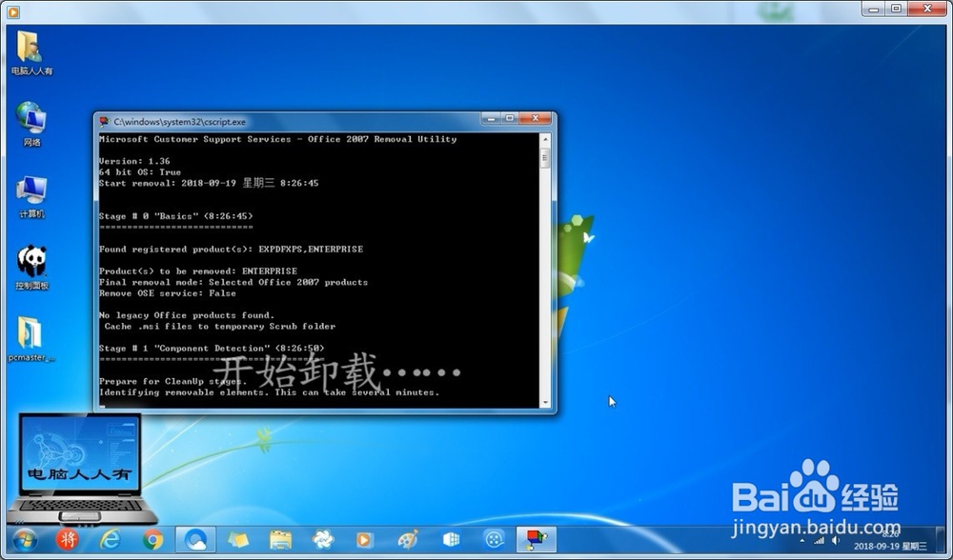Open the Windows Start menu orb
Image resolution: width=953 pixels, height=560 pixels.
[x=25, y=539]
